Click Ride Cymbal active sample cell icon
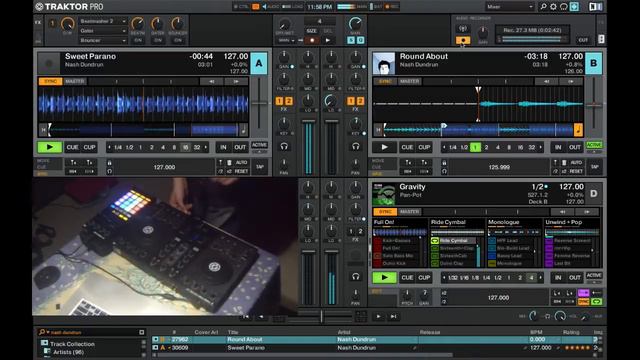The height and width of the screenshot is (360, 640). tap(435, 241)
